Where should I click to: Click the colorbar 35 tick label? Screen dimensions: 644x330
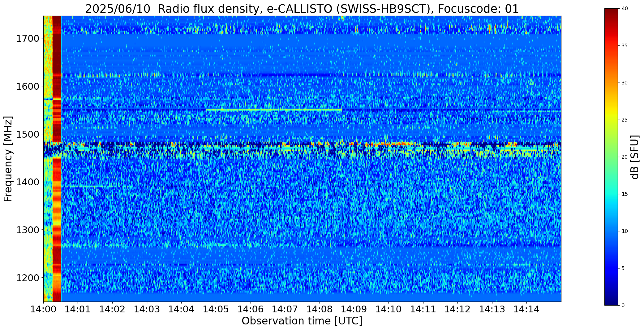(x=625, y=46)
